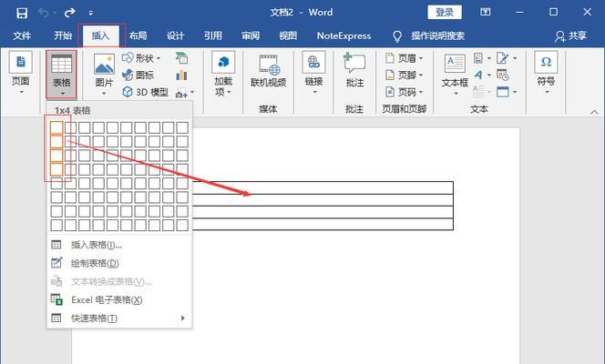Click the date and time icon
Viewport: 605px width, 364px height.
coord(503,75)
